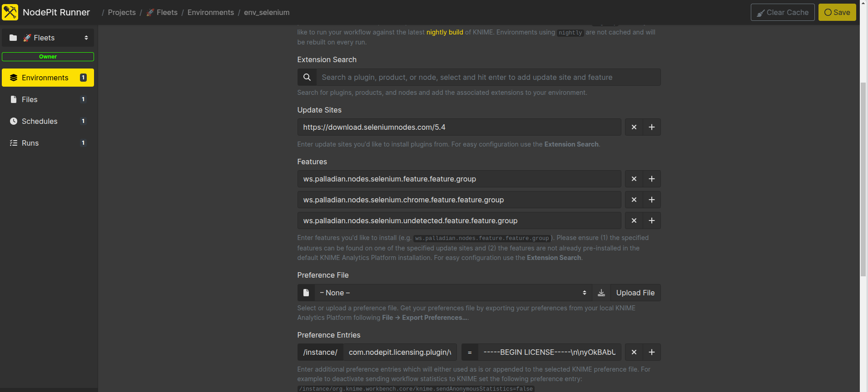Remove the selenium.undetected feature entry

[x=634, y=220]
